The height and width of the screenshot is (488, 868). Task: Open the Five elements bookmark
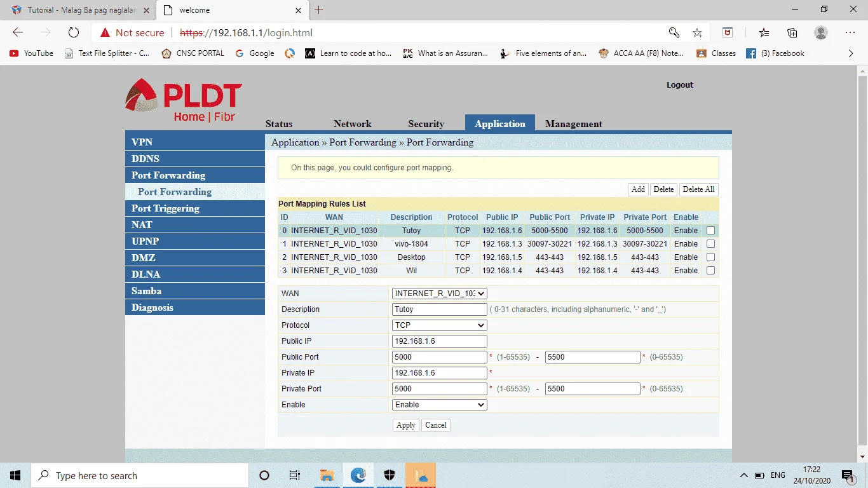coord(543,53)
